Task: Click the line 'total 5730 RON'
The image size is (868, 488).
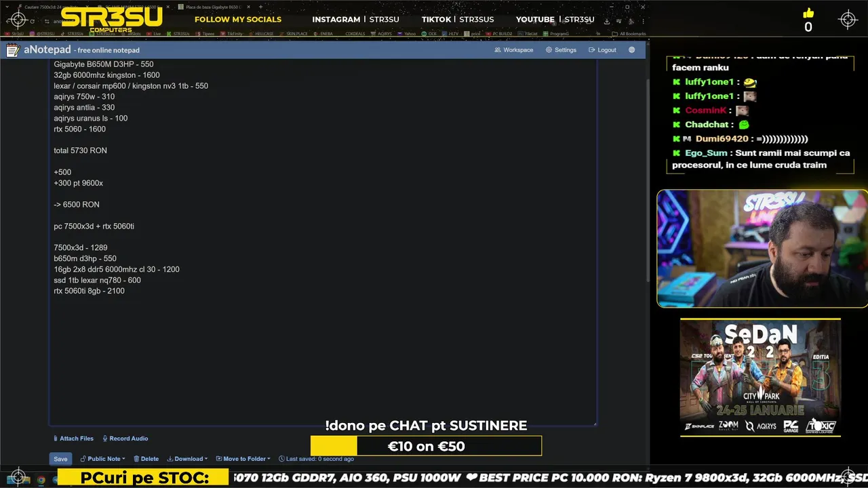Action: click(80, 150)
